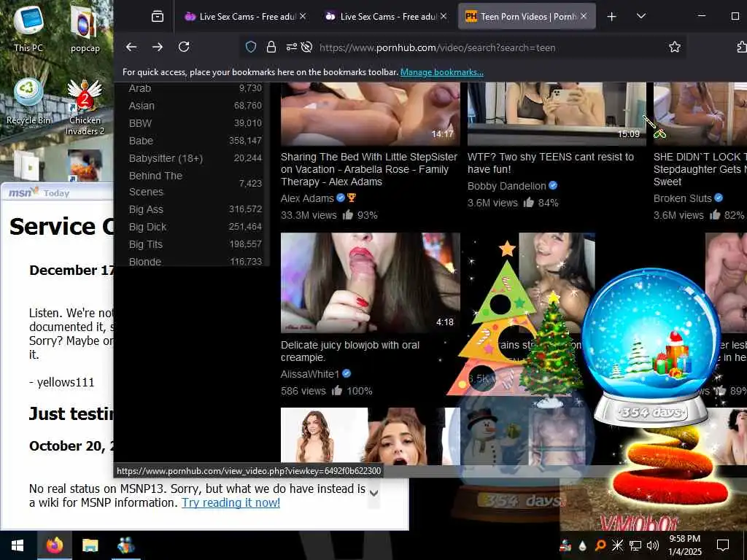Reload the current page
This screenshot has height=560, width=747.
pyautogui.click(x=184, y=47)
